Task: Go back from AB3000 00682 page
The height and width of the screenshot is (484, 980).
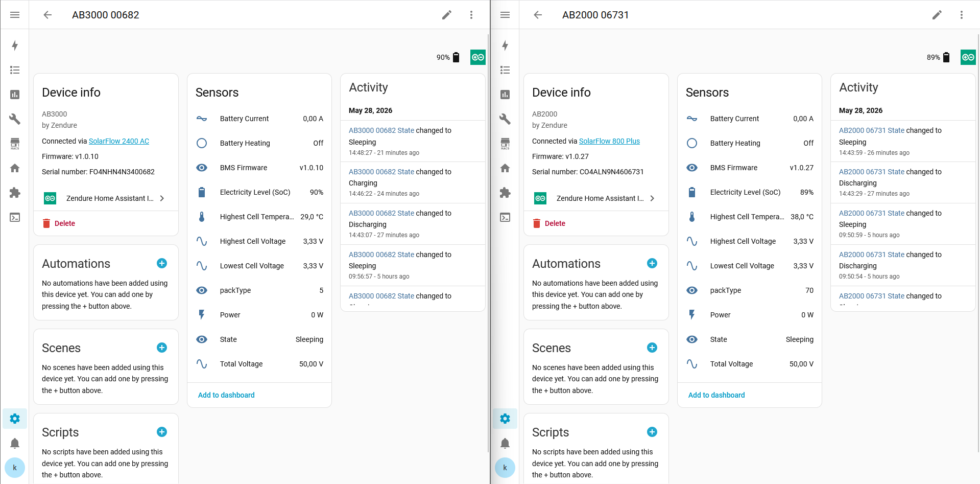Action: [x=47, y=15]
